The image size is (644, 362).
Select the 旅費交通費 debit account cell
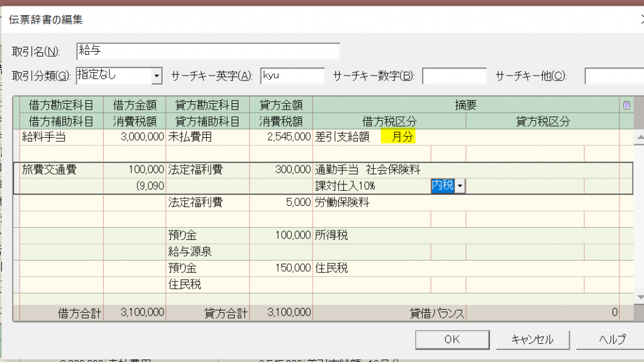pyautogui.click(x=62, y=169)
